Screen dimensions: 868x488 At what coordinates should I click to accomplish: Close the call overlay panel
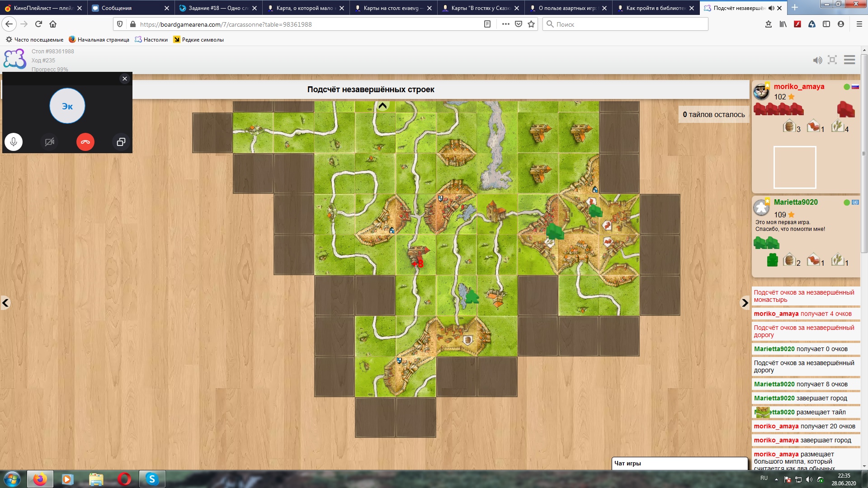click(125, 79)
